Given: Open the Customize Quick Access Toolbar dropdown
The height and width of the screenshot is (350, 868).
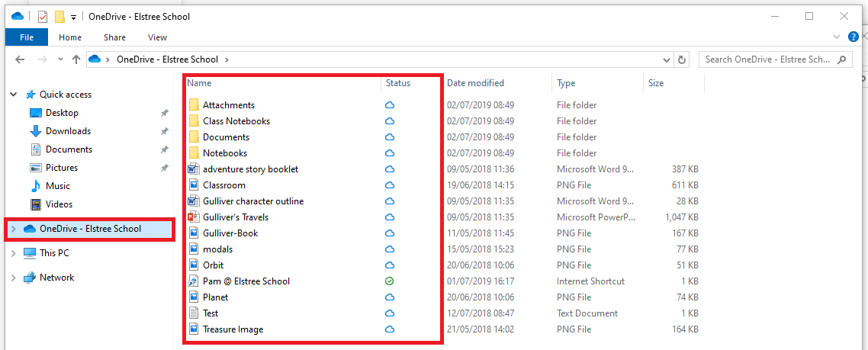Looking at the screenshot, I should (x=73, y=18).
